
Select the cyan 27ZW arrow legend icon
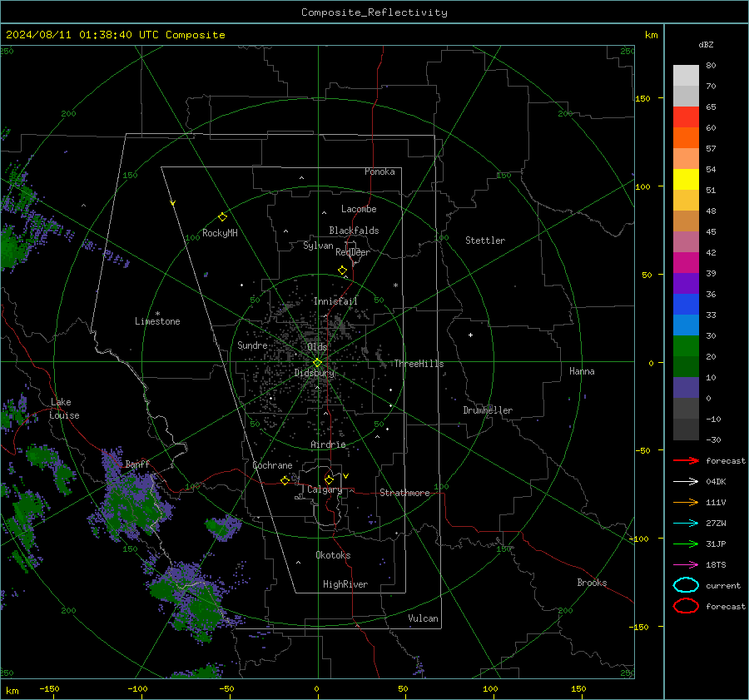[686, 524]
